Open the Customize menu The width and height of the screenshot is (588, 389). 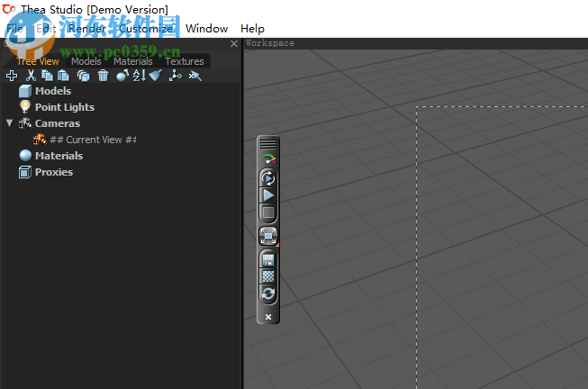pyautogui.click(x=146, y=29)
